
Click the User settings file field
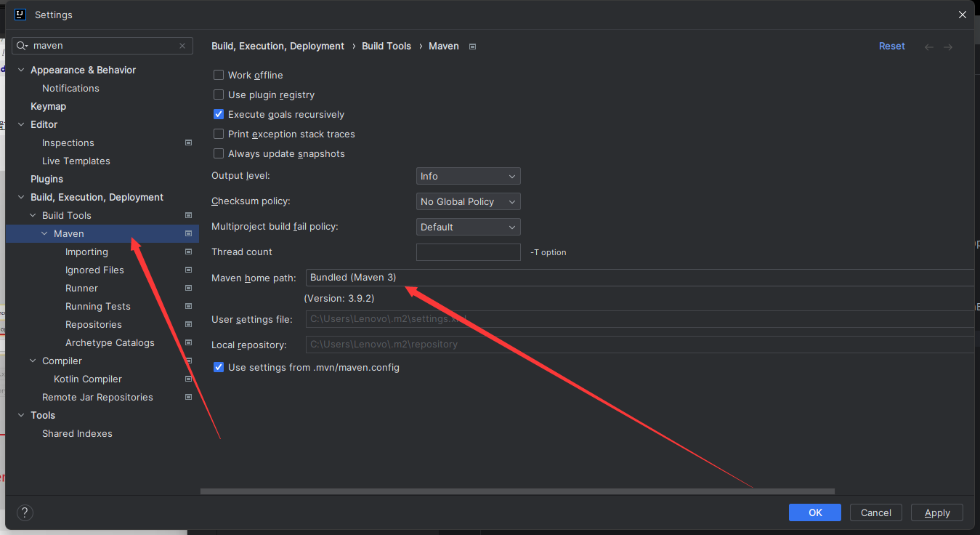tap(639, 319)
